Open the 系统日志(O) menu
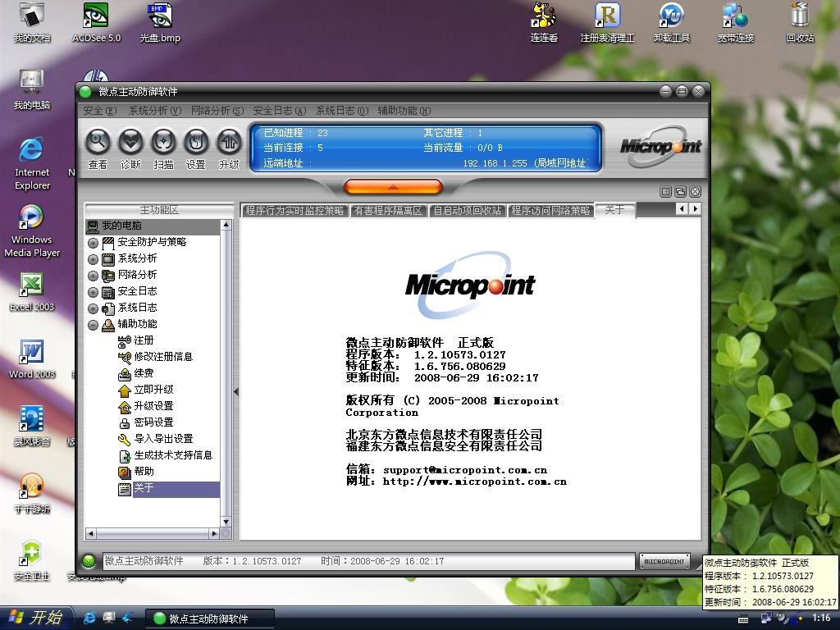This screenshot has width=840, height=630. pyautogui.click(x=342, y=111)
